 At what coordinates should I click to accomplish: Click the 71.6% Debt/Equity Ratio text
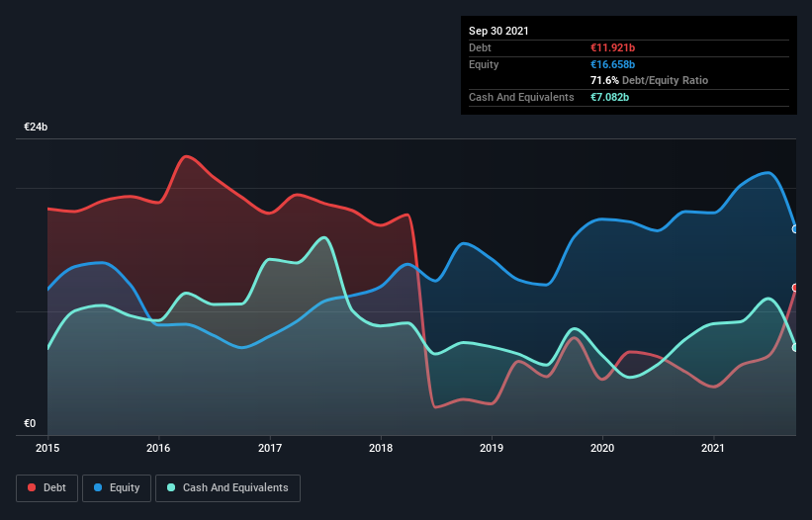click(x=650, y=81)
